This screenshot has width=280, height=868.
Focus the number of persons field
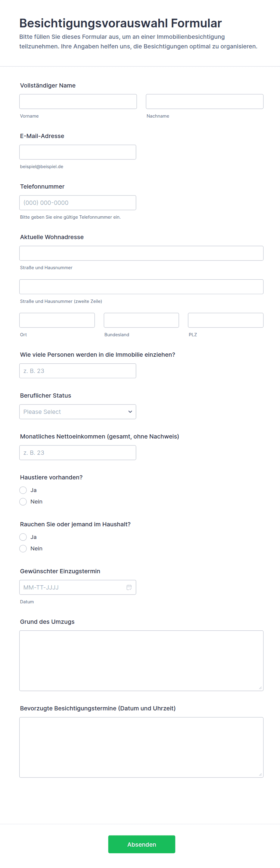tap(78, 371)
